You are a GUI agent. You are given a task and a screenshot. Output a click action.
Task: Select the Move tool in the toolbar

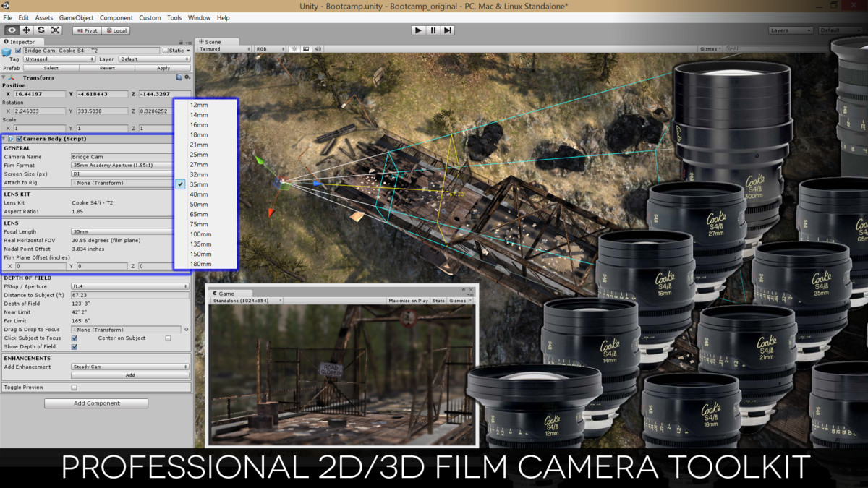click(27, 30)
